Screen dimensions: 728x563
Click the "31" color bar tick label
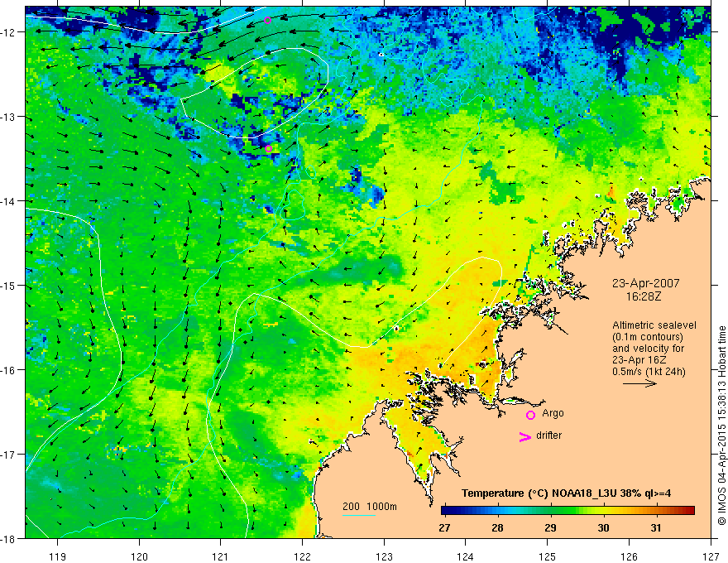[655, 527]
